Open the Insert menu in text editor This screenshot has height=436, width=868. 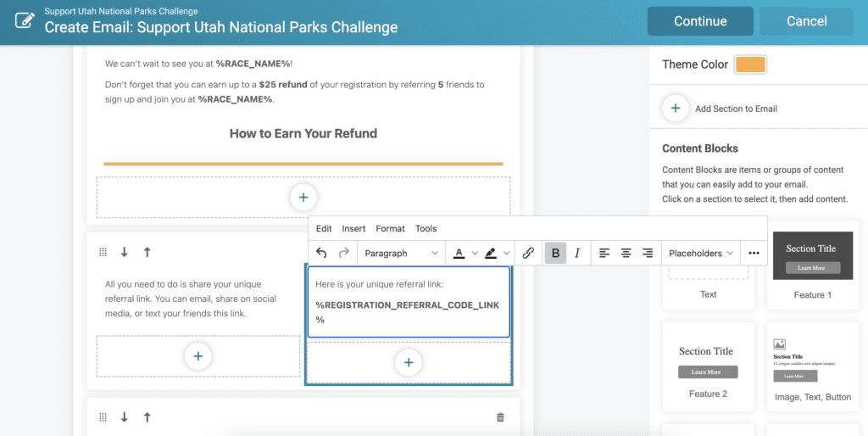pos(353,228)
